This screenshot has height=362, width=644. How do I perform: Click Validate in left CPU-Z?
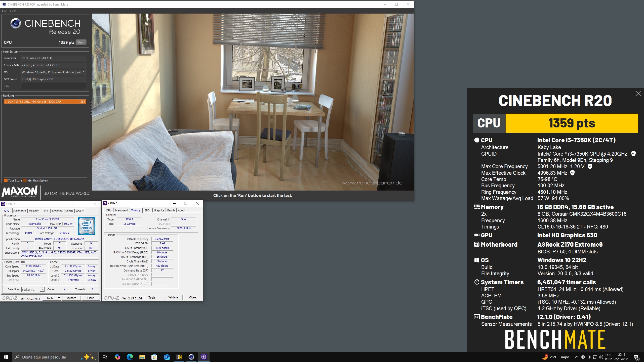[x=71, y=298]
